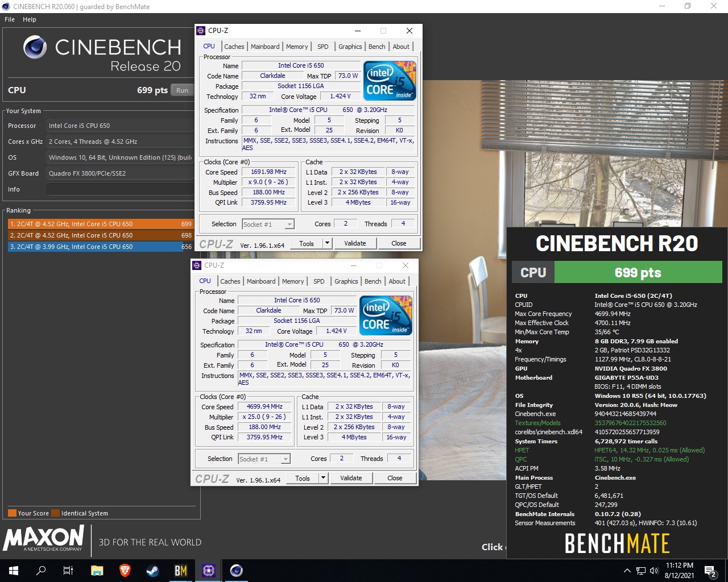Image resolution: width=728 pixels, height=582 pixels.
Task: Switch to BenchMate taskbar icon
Action: [181, 571]
